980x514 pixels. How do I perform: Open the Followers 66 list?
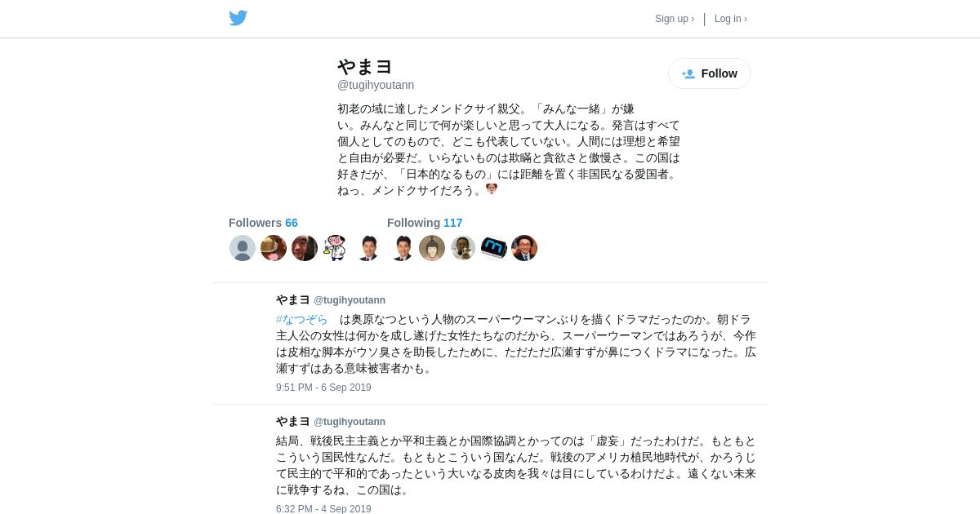pyautogui.click(x=263, y=223)
